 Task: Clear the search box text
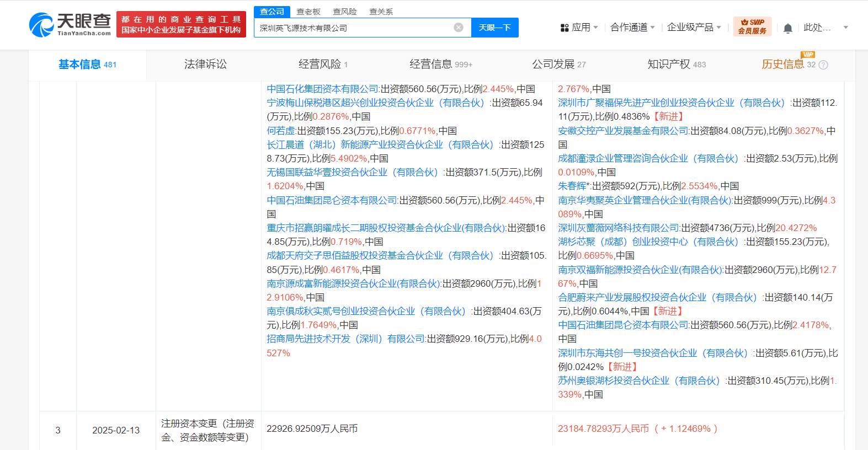459,28
